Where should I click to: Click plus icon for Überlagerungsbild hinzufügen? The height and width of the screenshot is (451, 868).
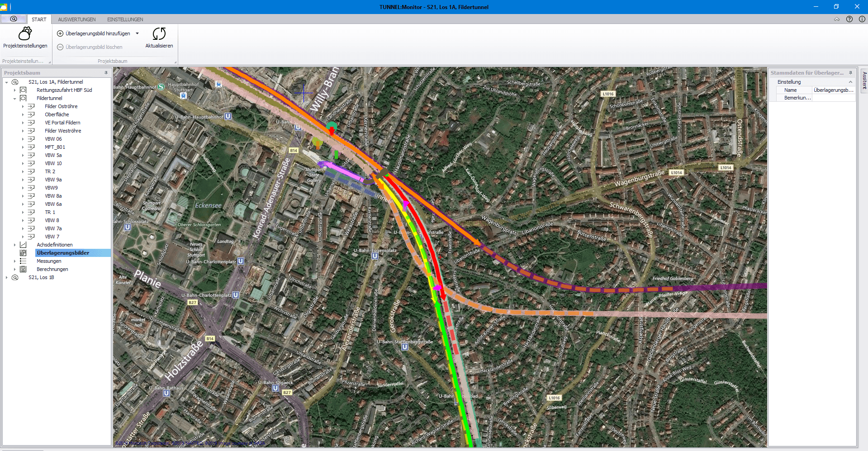tap(60, 33)
